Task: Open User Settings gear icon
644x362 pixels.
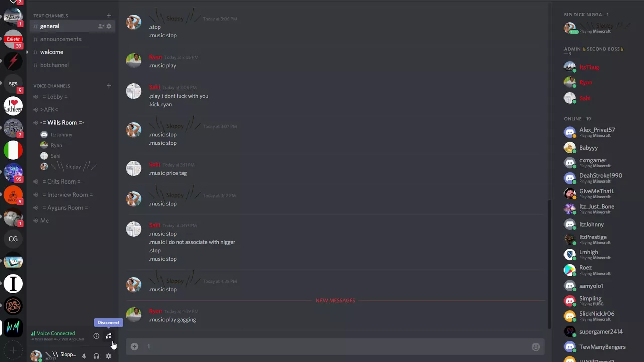Action: 108,356
